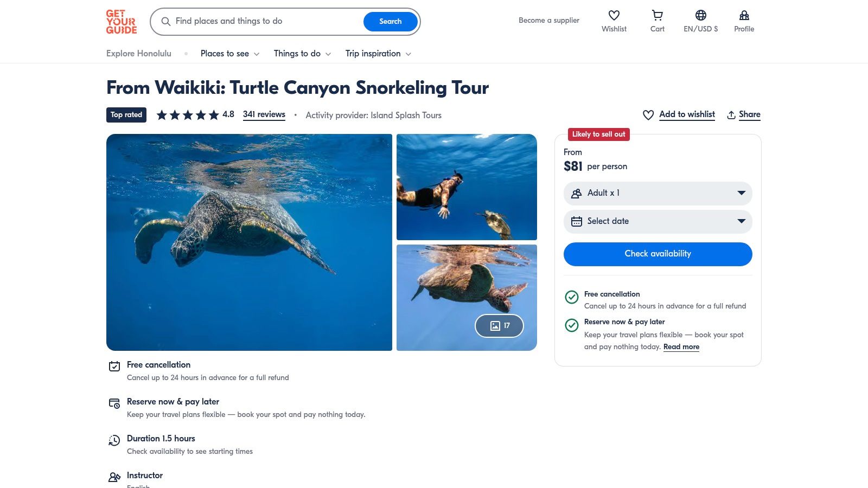Image resolution: width=868 pixels, height=488 pixels.
Task: Open the Things to do menu
Action: [x=302, y=54]
